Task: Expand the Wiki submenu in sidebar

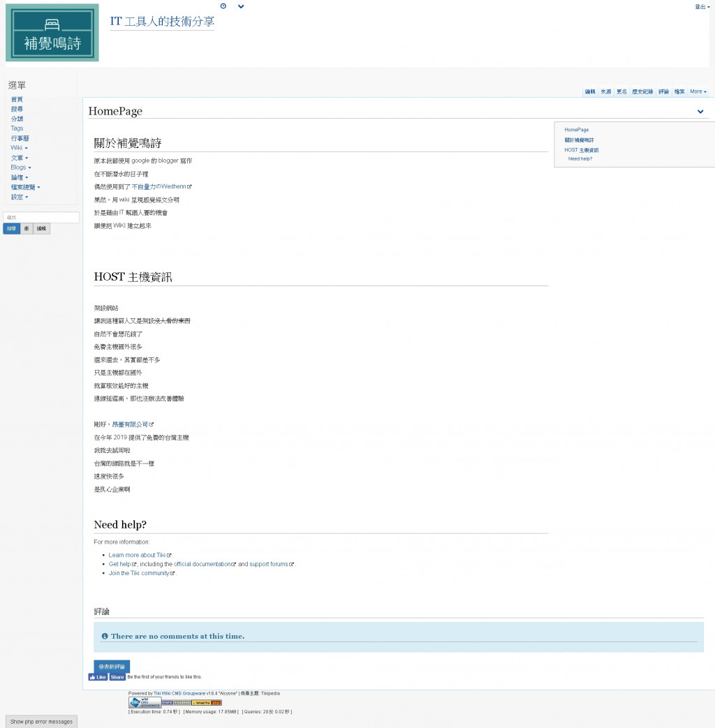Action: click(19, 148)
